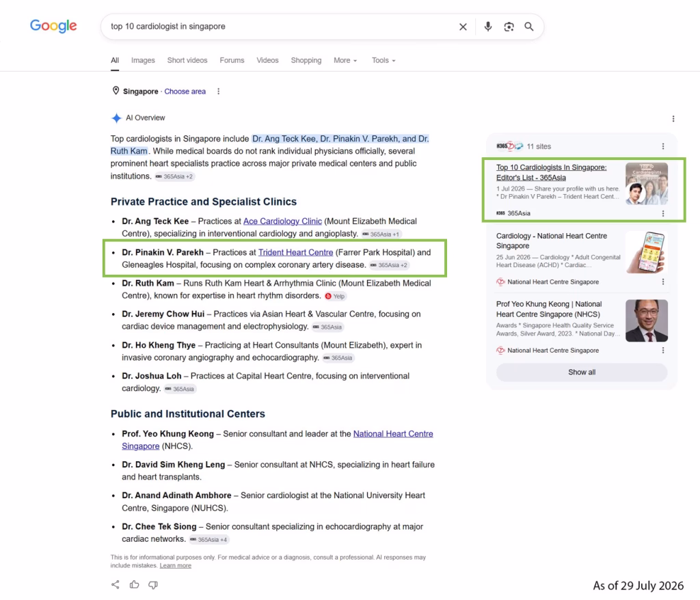Screen dimensions: 700x600
Task: Switch to the Forums tab
Action: pyautogui.click(x=232, y=60)
